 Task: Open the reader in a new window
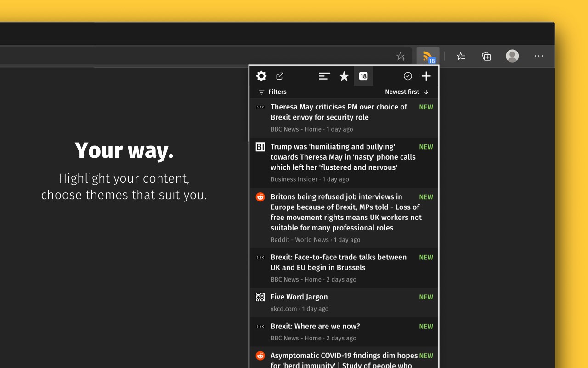pyautogui.click(x=280, y=76)
